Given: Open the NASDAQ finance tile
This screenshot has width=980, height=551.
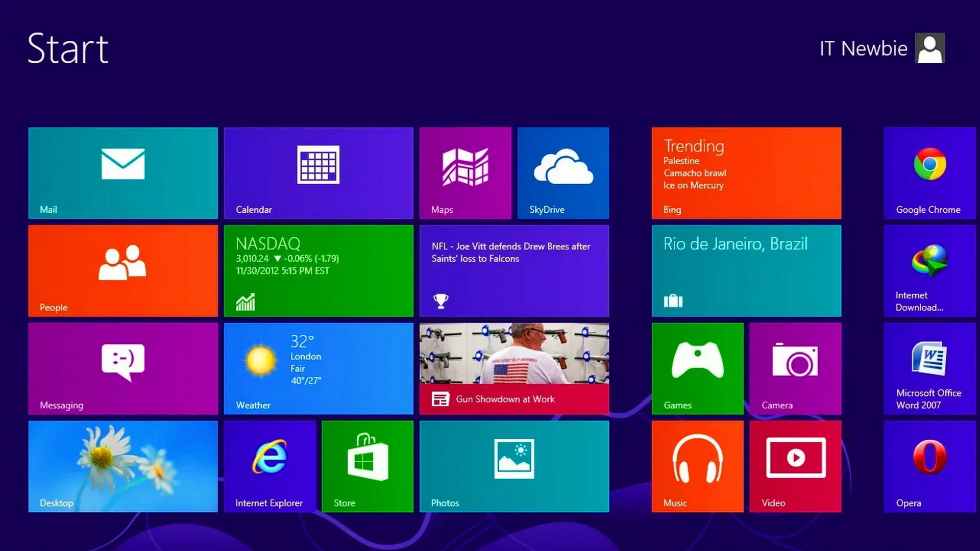Looking at the screenshot, I should click(x=318, y=271).
